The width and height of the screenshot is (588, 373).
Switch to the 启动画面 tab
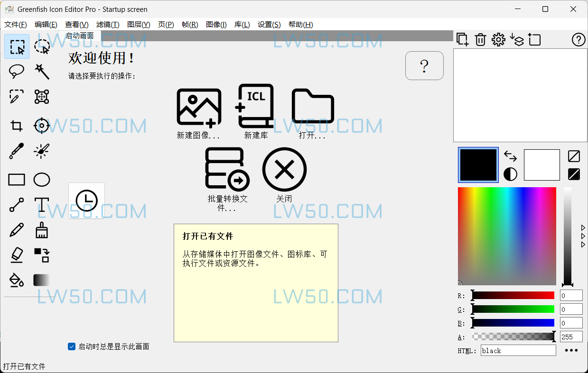click(x=80, y=35)
